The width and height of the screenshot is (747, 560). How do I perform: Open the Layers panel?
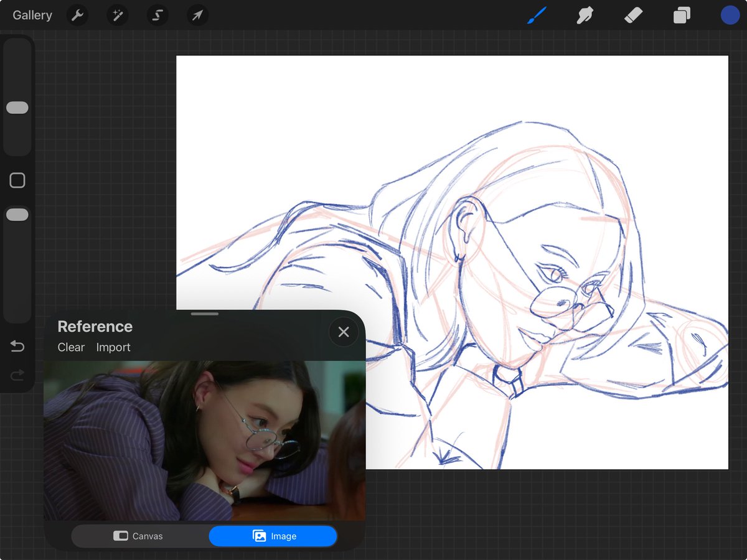[x=682, y=16]
